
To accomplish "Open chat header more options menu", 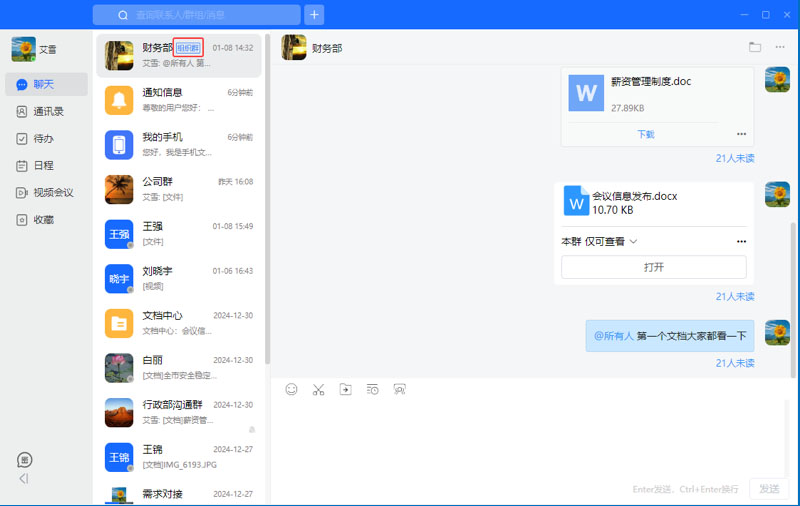I will [781, 47].
